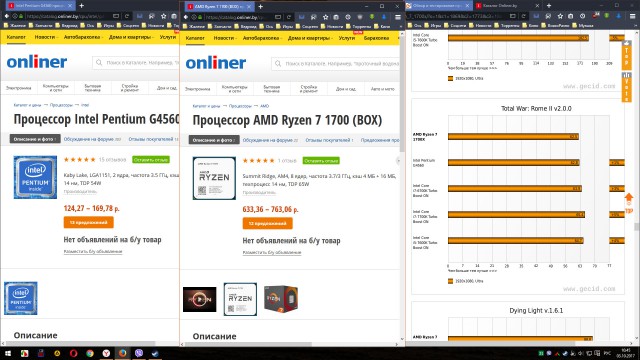Open new tab in Intel Pentium window
This screenshot has width=640, height=360.
81,6
